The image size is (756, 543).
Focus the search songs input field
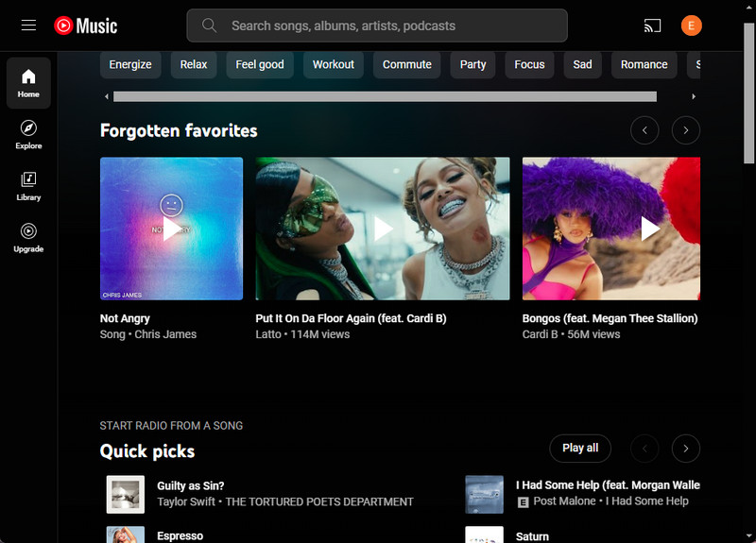click(377, 25)
